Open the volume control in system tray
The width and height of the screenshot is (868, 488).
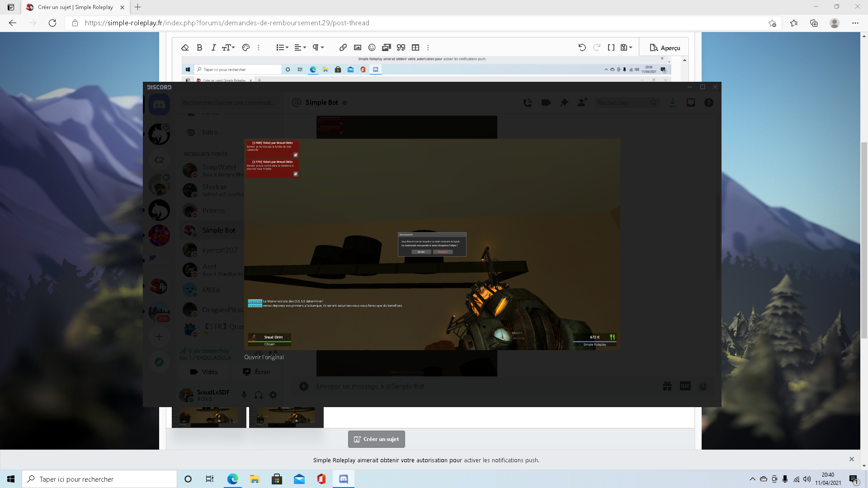coord(807,479)
